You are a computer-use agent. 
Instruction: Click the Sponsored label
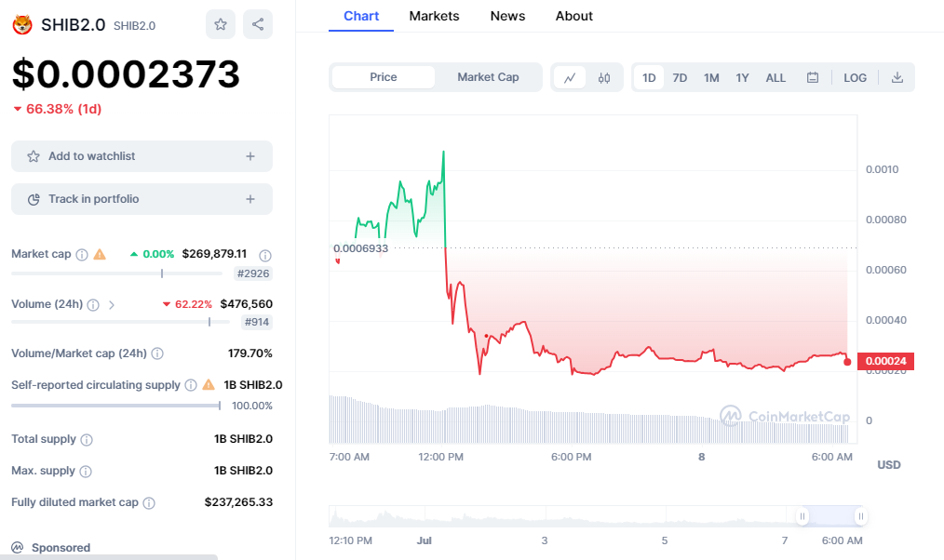click(x=61, y=547)
